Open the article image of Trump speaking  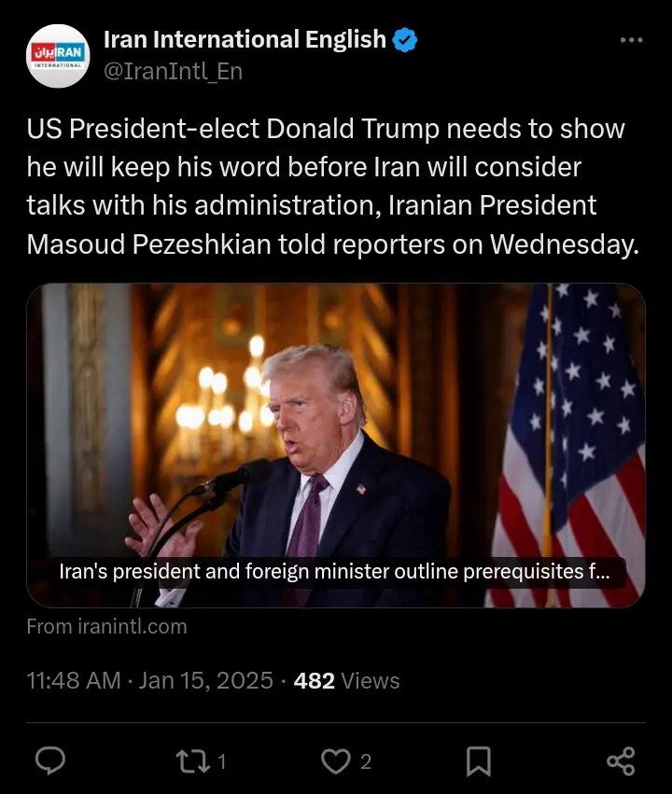336,446
